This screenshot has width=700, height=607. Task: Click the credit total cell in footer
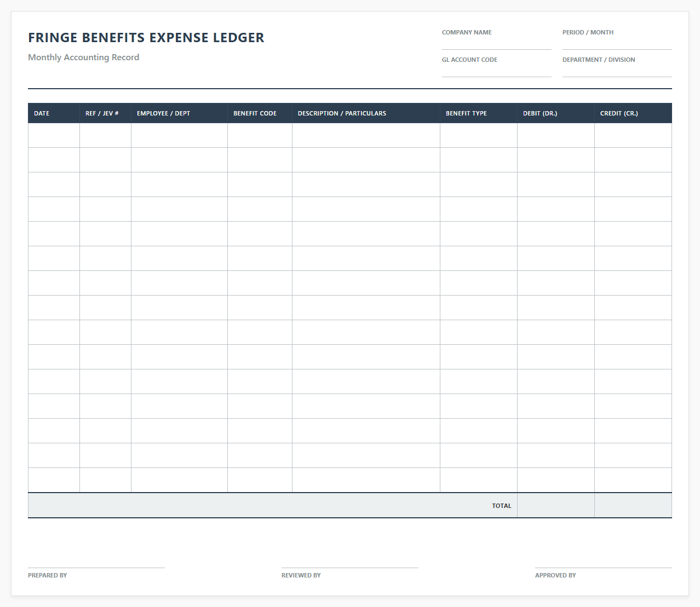pyautogui.click(x=633, y=505)
